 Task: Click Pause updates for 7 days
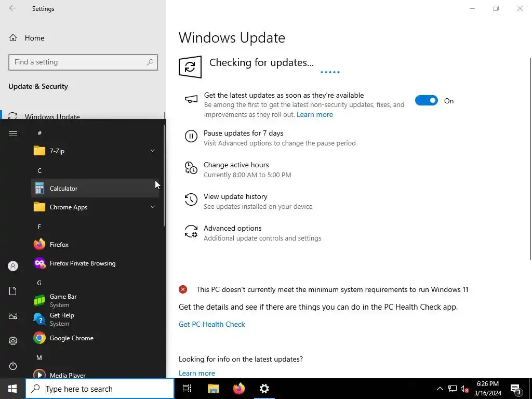click(243, 134)
